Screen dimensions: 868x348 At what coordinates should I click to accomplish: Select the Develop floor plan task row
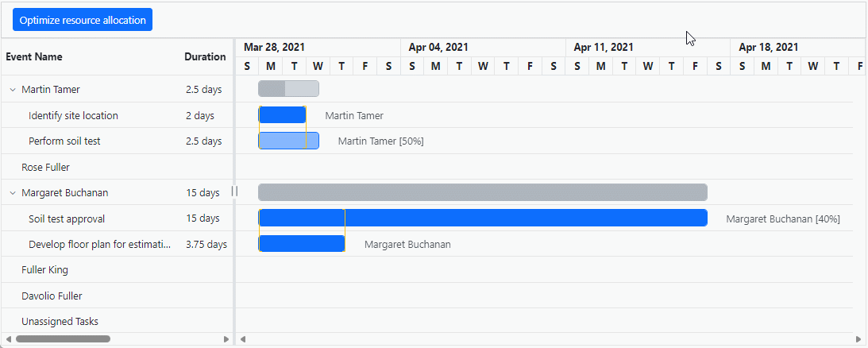(99, 245)
